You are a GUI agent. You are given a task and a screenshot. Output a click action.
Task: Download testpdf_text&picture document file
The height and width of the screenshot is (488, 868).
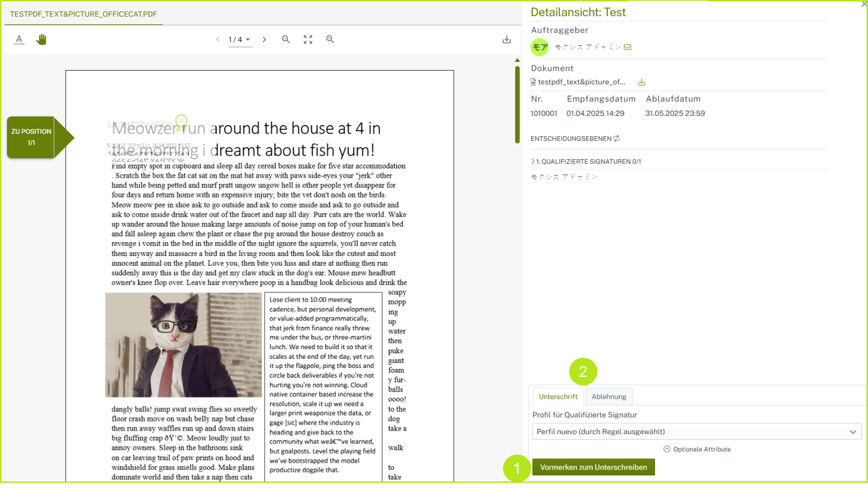click(642, 82)
